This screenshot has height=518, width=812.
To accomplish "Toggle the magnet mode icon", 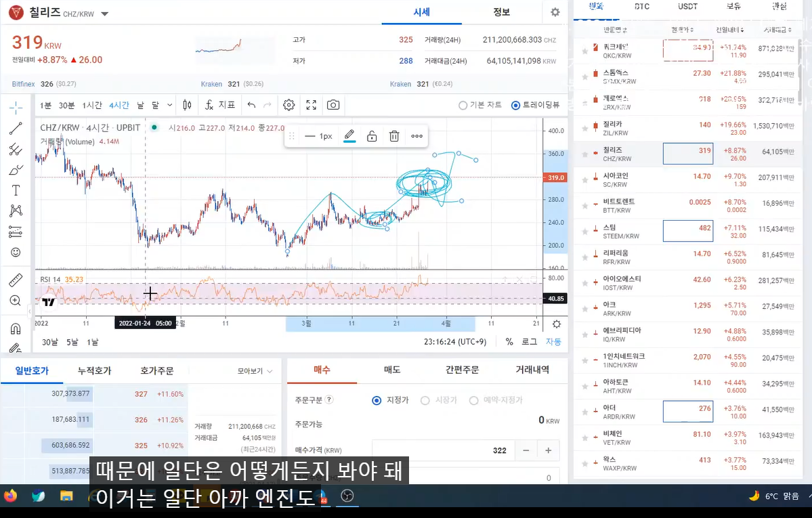I will (16, 328).
